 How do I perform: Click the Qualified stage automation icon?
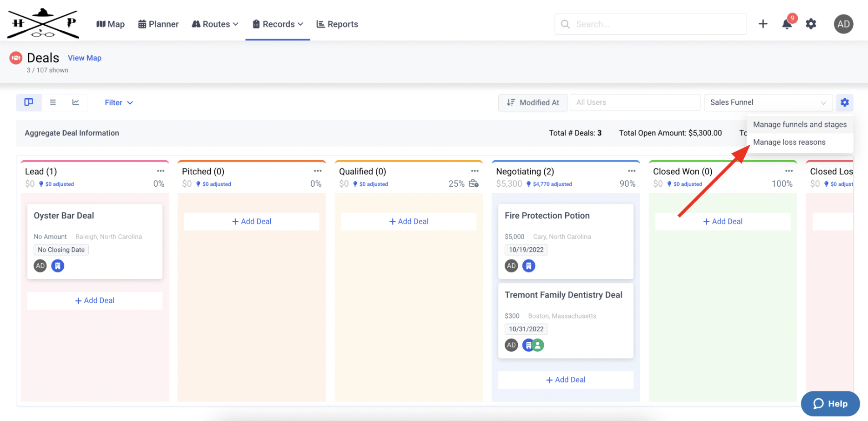[474, 183]
